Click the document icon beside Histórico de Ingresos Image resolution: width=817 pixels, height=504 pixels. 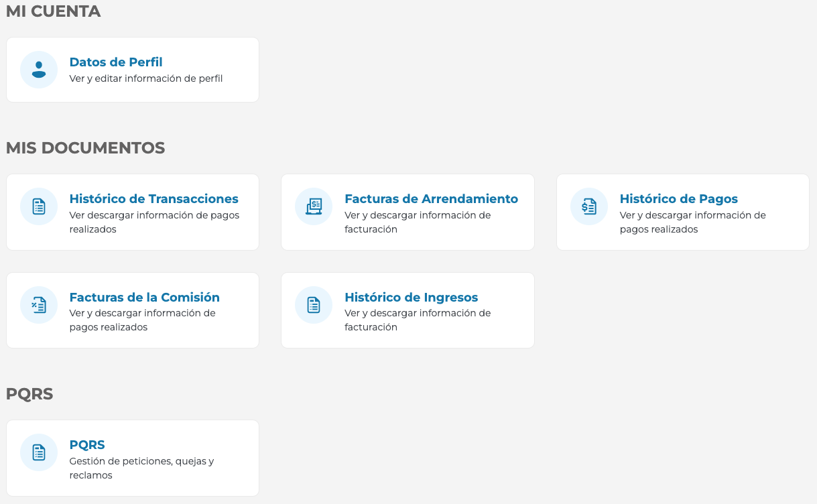(x=314, y=305)
